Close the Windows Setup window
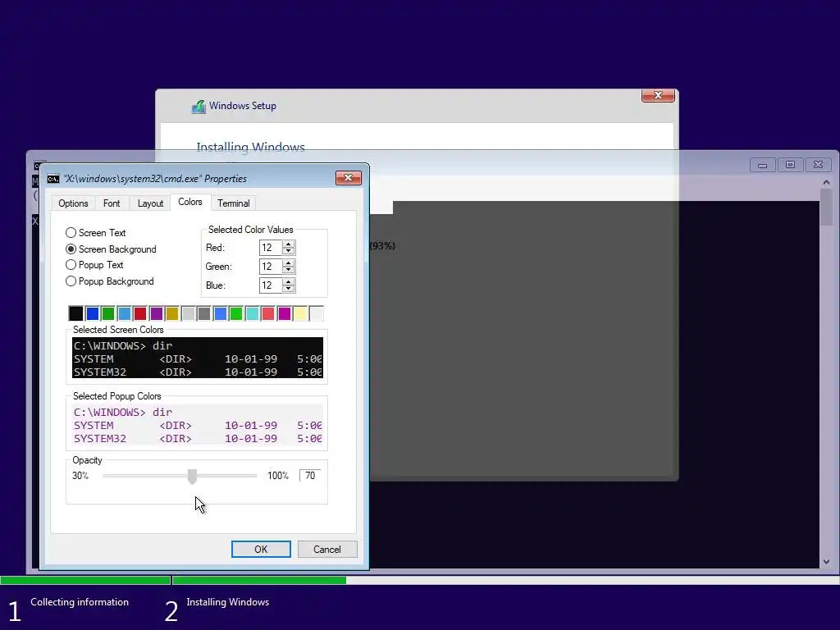Viewport: 840px width, 630px height. 658,95
